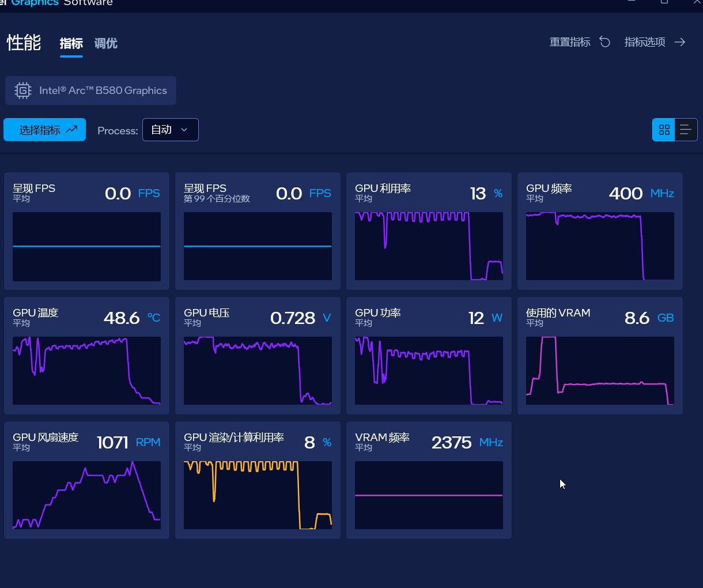Open 指标选项 via the arrow icon

coord(680,42)
